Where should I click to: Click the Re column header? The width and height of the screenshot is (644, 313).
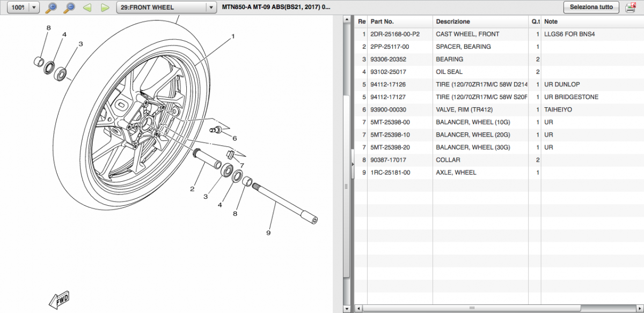361,21
